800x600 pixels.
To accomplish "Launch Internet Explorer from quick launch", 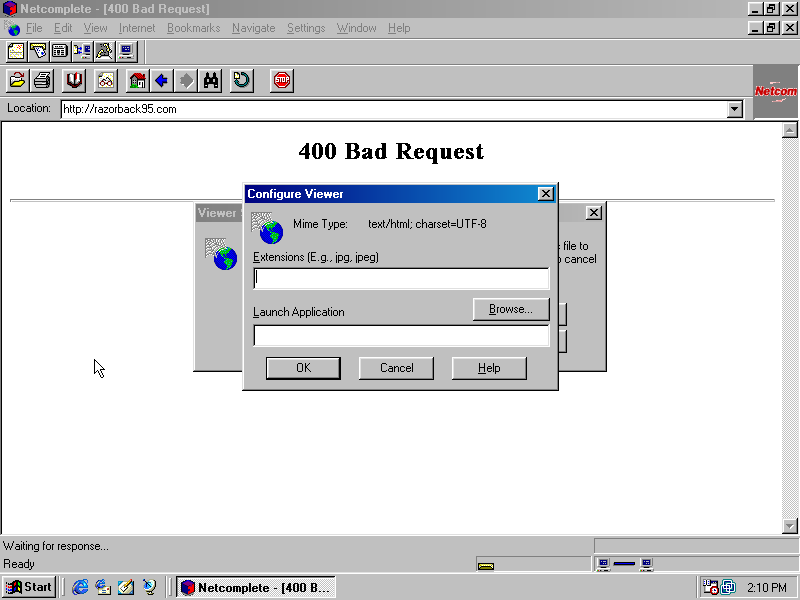I will (x=81, y=587).
